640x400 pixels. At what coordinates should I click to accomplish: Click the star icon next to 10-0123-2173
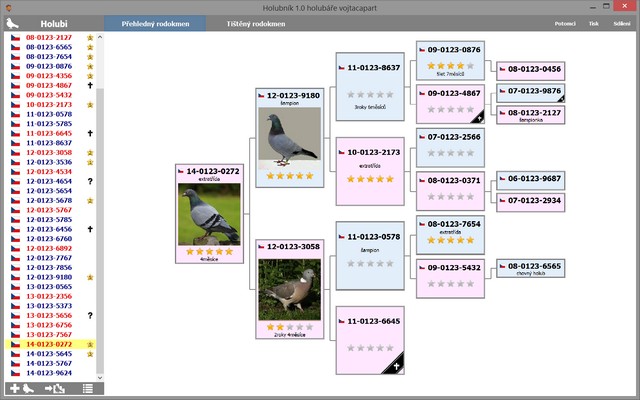(x=90, y=105)
